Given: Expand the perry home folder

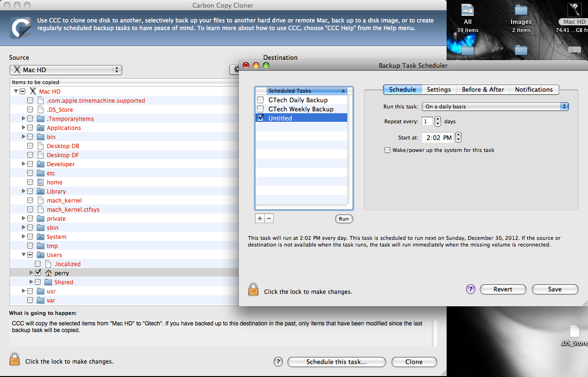Looking at the screenshot, I should [32, 273].
